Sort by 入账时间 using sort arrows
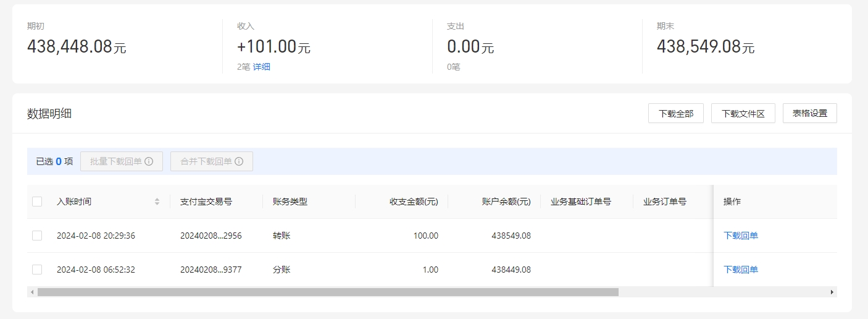Screen dimensions: 868x319 click(x=157, y=202)
